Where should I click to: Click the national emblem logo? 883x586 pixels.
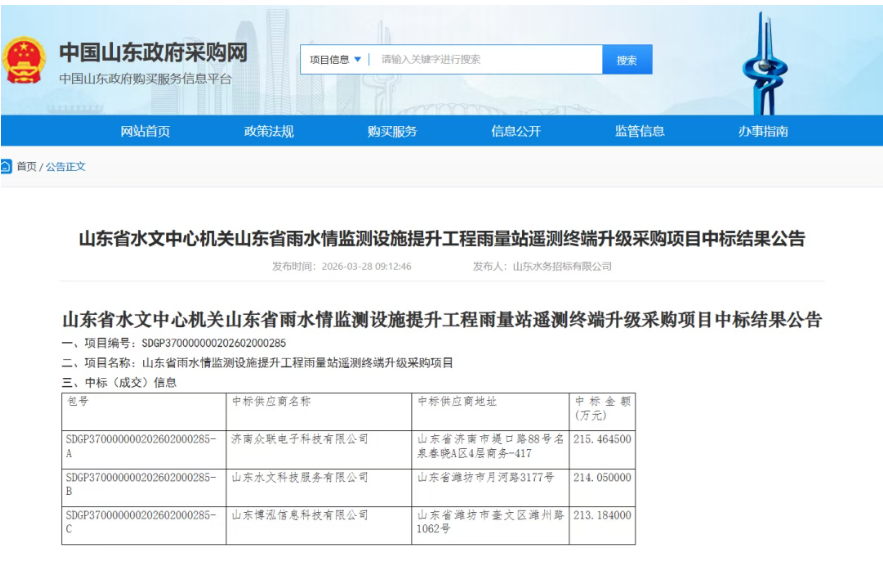[x=23, y=60]
